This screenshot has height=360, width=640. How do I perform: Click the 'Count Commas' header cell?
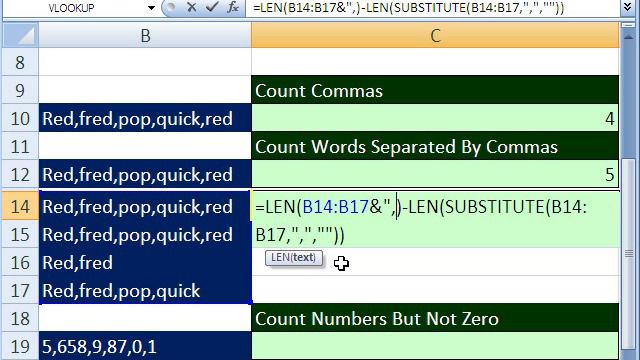435,90
